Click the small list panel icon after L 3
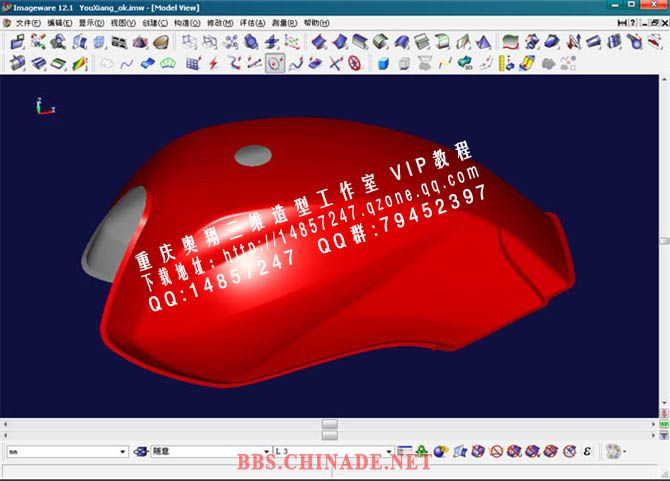The width and height of the screenshot is (670, 481). coord(404,452)
